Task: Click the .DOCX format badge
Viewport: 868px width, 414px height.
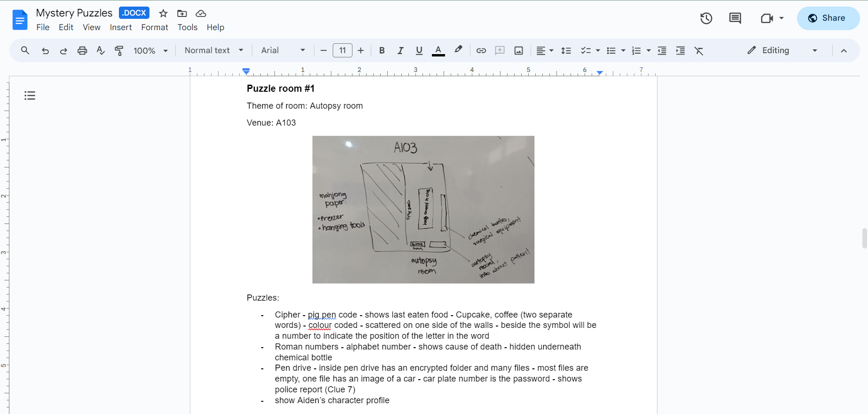Action: [x=134, y=13]
